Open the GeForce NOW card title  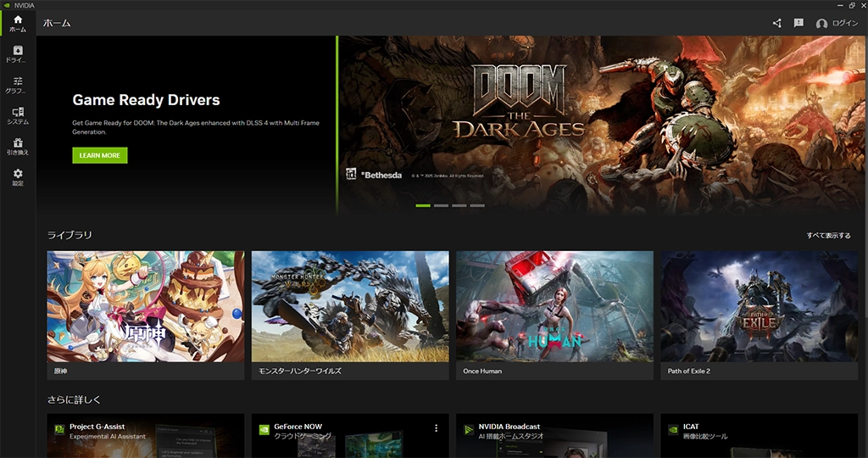(x=298, y=427)
